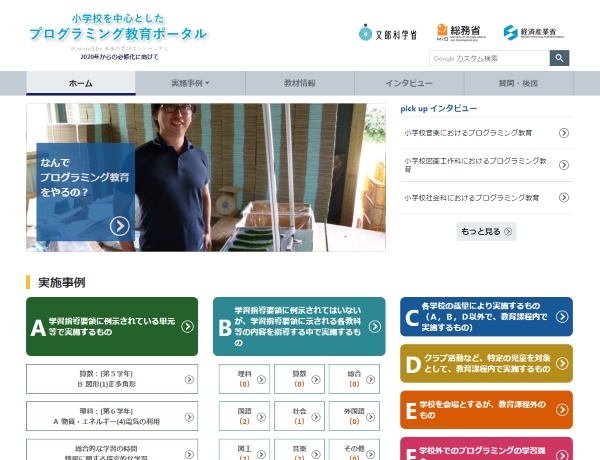Switch to the インタビュー menu tab

pos(408,83)
